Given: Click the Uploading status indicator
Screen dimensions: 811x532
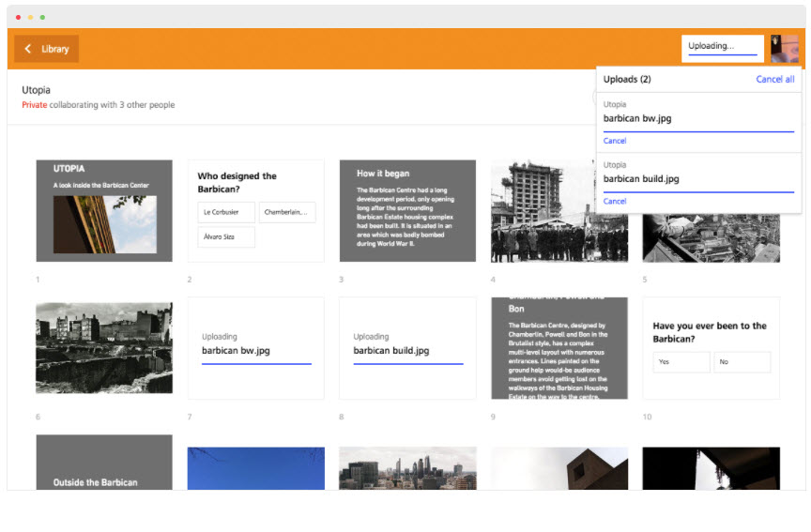Looking at the screenshot, I should pyautogui.click(x=722, y=47).
